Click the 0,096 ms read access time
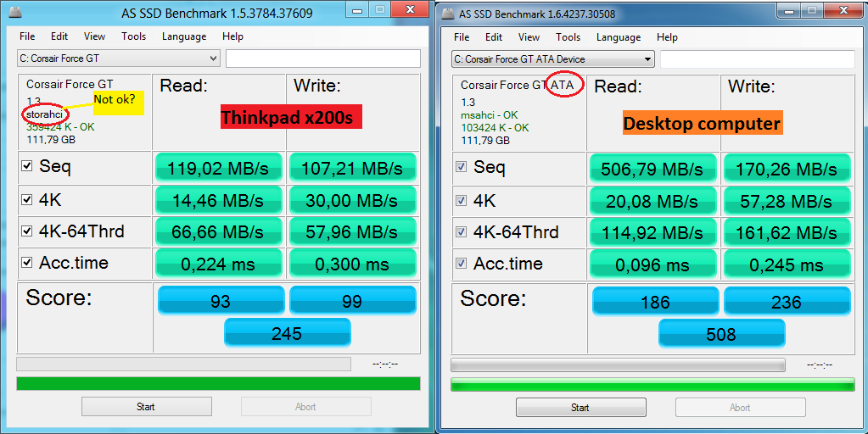This screenshot has width=868, height=434. [x=653, y=264]
